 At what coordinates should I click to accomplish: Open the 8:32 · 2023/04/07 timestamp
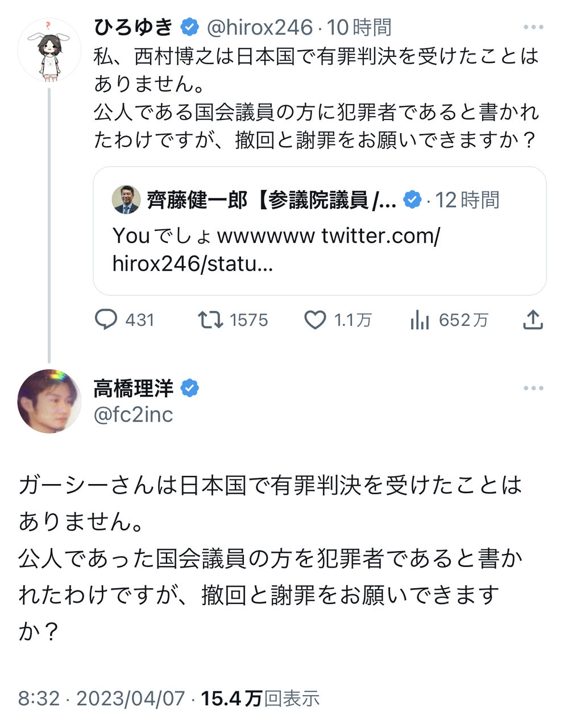(x=101, y=698)
